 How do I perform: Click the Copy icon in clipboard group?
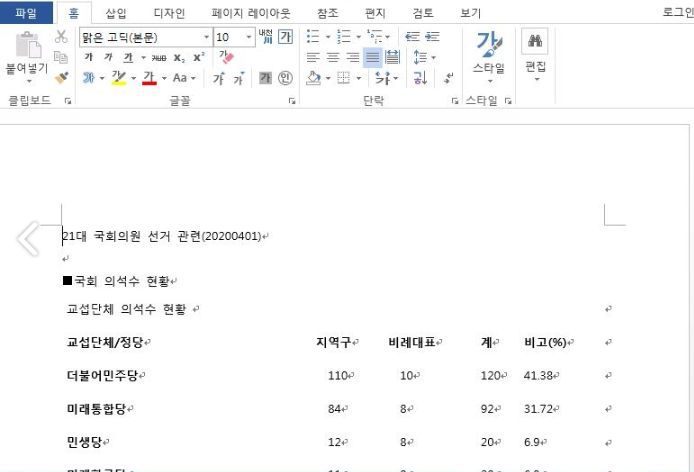(x=61, y=57)
